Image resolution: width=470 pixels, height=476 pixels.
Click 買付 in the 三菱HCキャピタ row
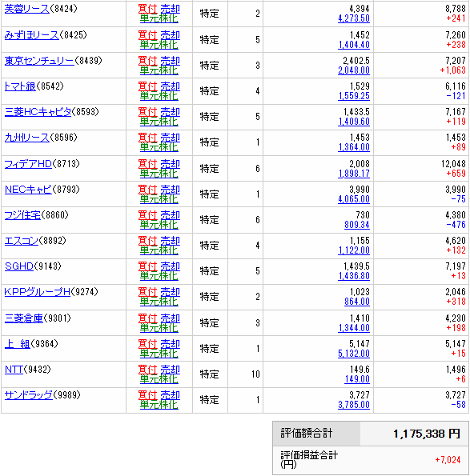pyautogui.click(x=147, y=112)
